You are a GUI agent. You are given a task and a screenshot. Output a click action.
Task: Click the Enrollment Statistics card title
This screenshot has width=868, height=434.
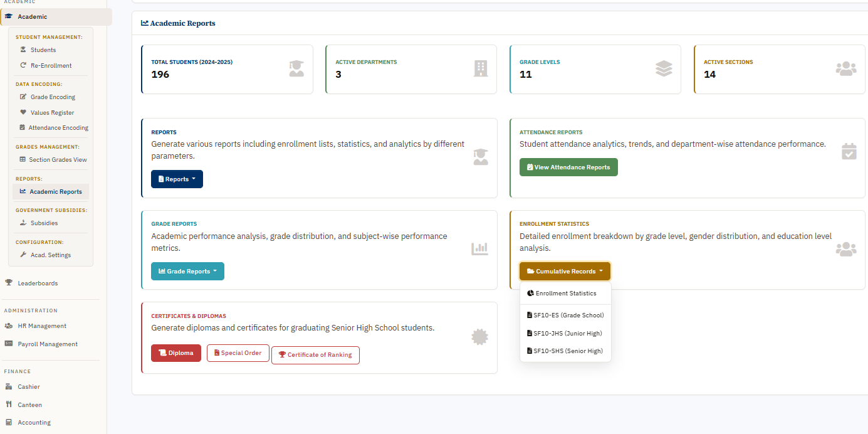[x=554, y=224]
